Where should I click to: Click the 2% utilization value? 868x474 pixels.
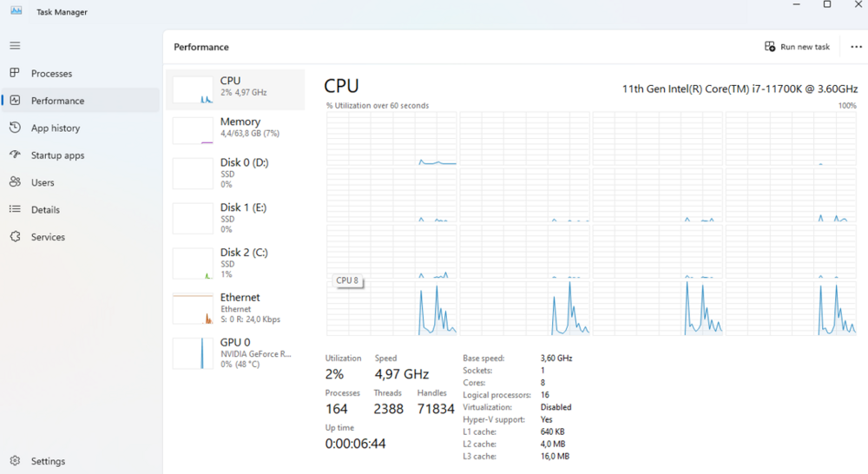tap(334, 374)
